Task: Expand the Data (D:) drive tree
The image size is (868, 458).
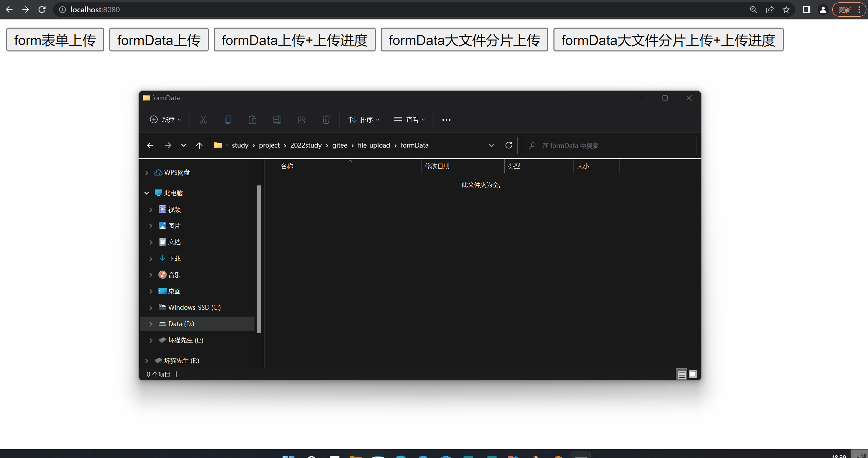Action: coord(151,324)
